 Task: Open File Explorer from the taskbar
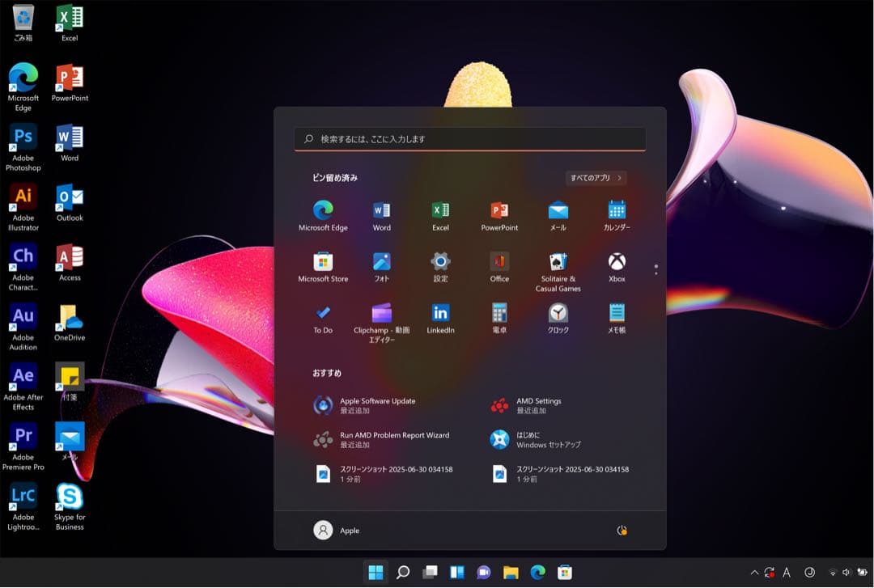[511, 573]
